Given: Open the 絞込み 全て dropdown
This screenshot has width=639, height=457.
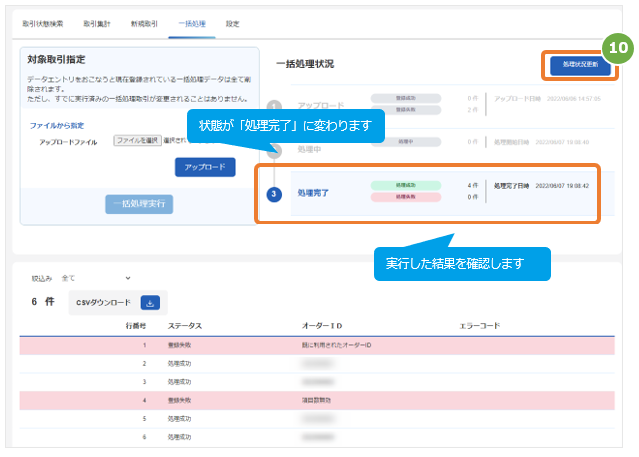Looking at the screenshot, I should click(95, 278).
